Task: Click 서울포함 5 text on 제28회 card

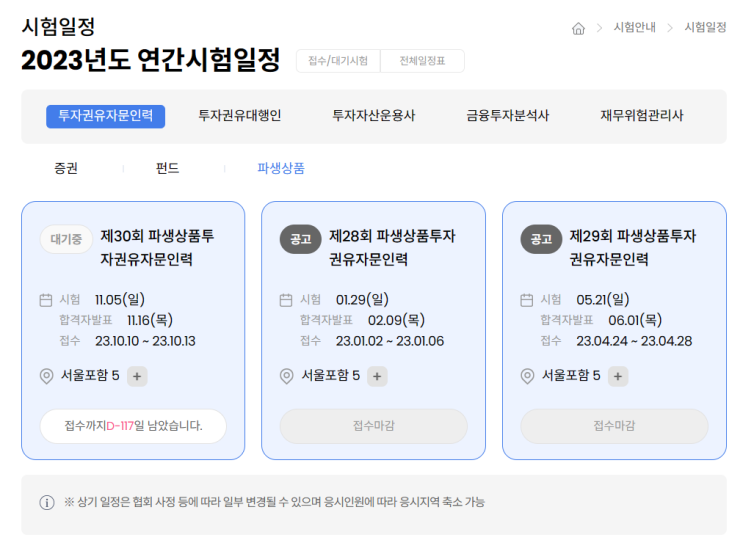Action: [331, 376]
